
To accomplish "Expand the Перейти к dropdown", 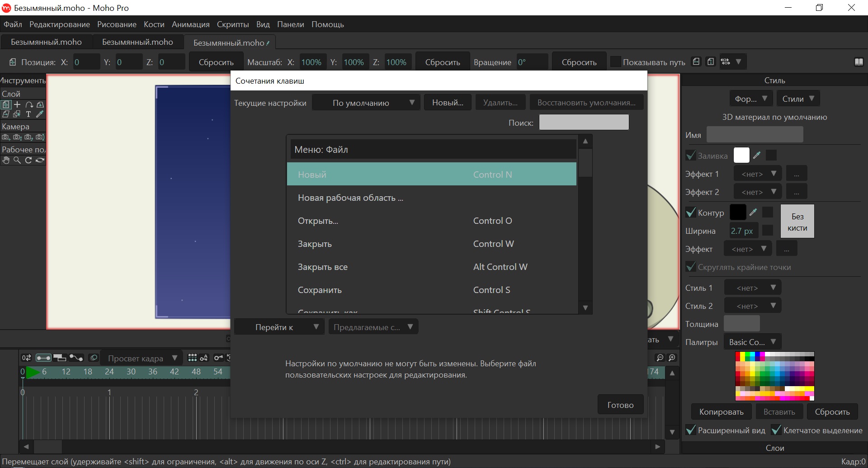I will (x=279, y=327).
